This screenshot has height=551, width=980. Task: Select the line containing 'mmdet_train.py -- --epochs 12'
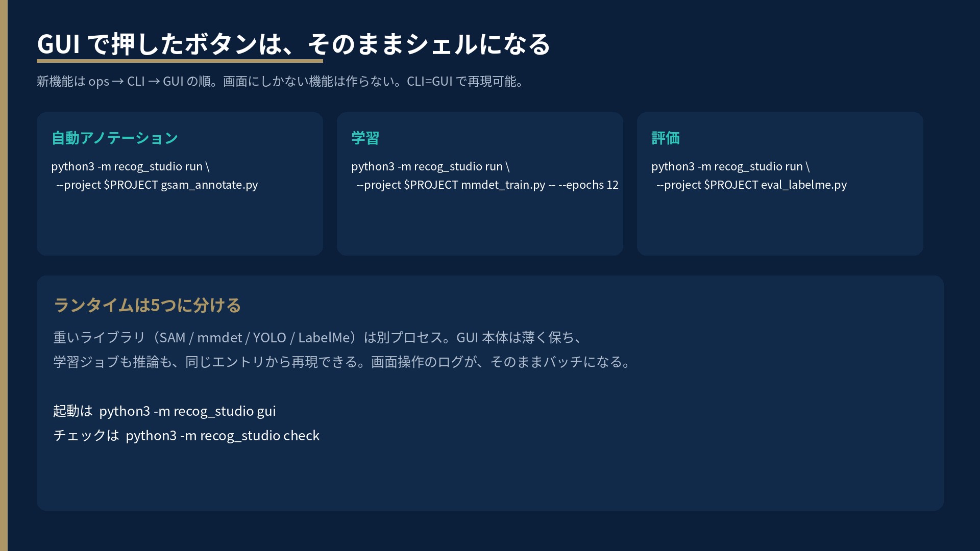point(487,185)
